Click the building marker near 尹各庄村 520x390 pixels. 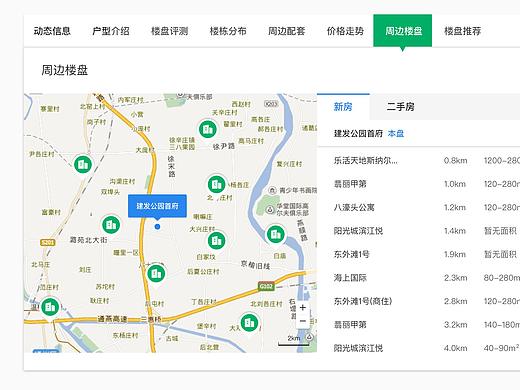click(83, 164)
